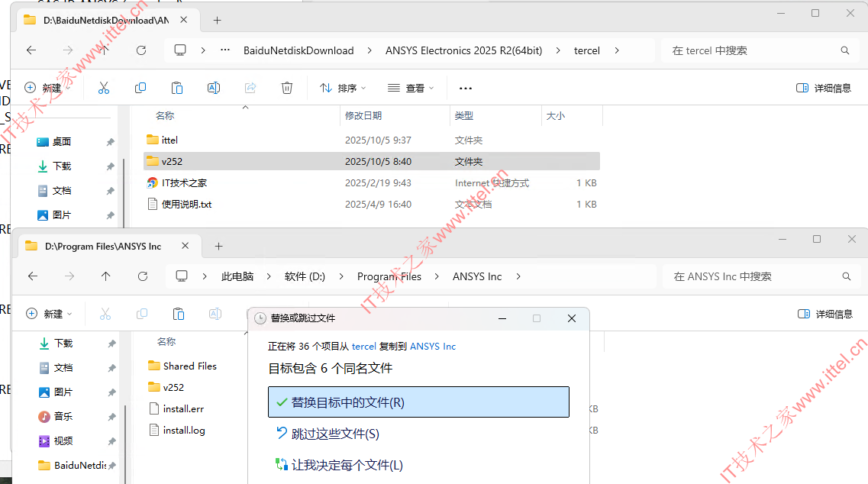Image resolution: width=868 pixels, height=484 pixels.
Task: Open the three-dot more options menu
Action: pyautogui.click(x=466, y=88)
